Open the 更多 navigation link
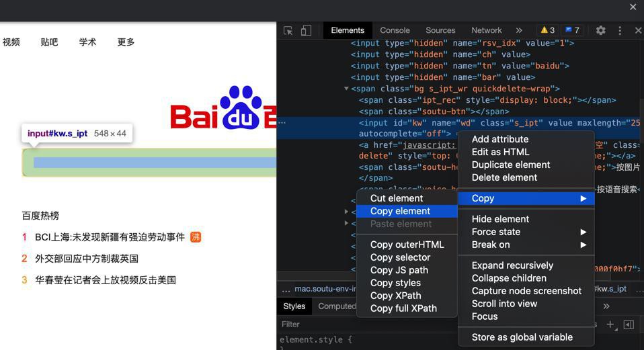This screenshot has width=644, height=350. 126,42
